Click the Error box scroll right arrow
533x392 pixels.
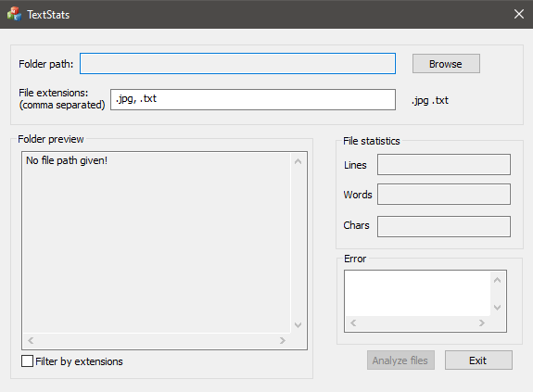(x=481, y=322)
